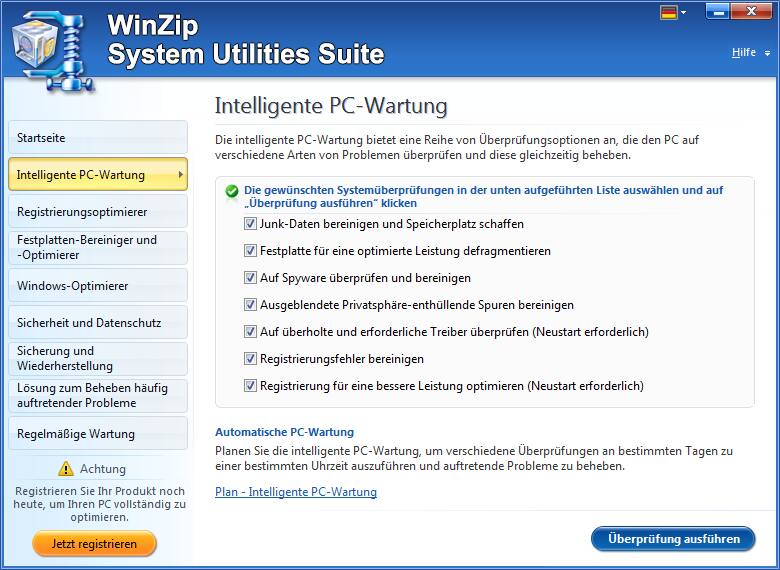Click the green checkmark status icon

point(232,190)
